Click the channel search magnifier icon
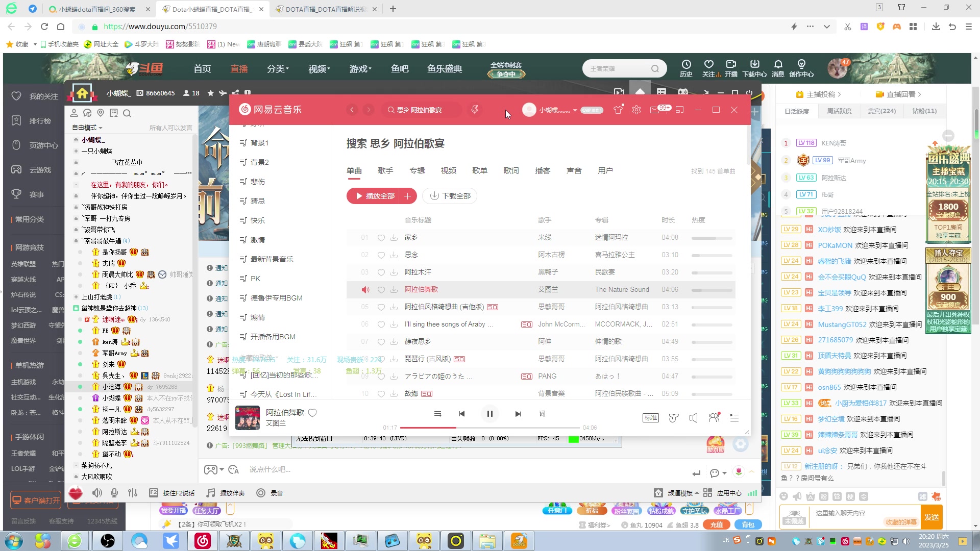Image resolution: width=980 pixels, height=551 pixels. point(127,113)
